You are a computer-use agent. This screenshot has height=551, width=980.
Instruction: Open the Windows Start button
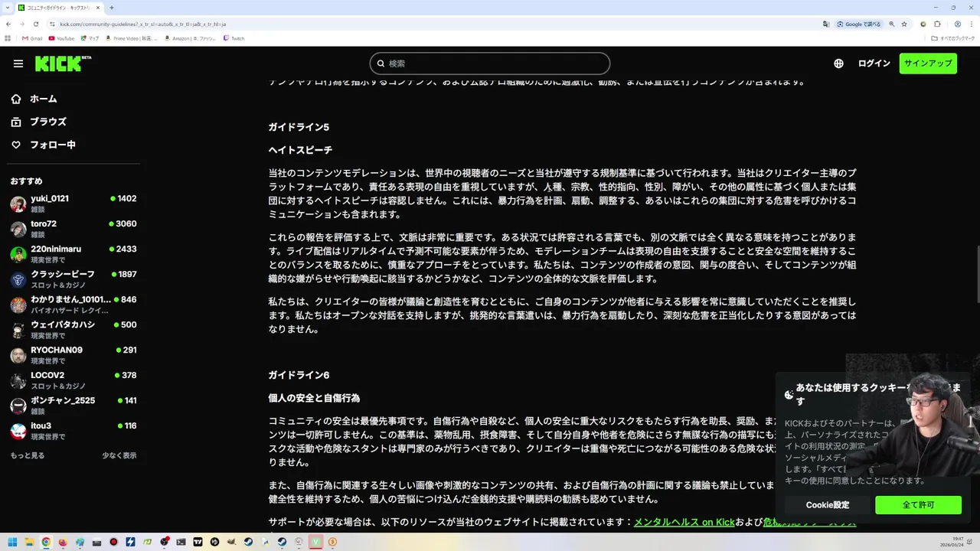pos(12,542)
